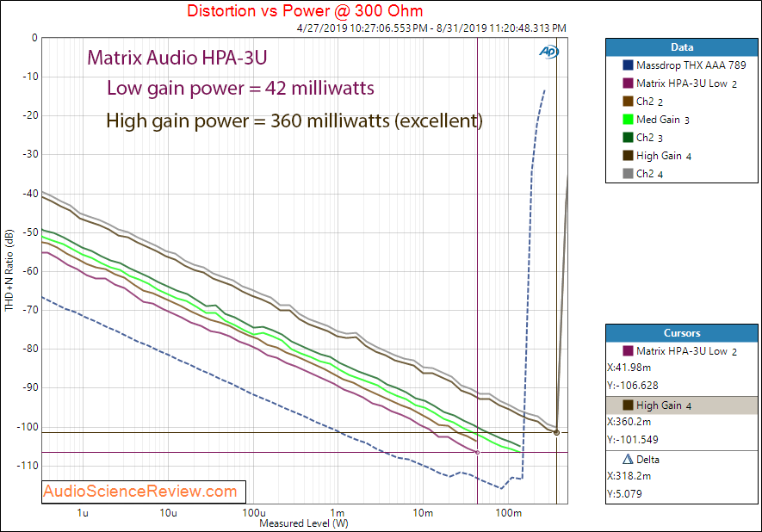Viewport: 762px width, 532px height.
Task: Select the 'Ch2 4' legend entry
Action: tap(649, 174)
